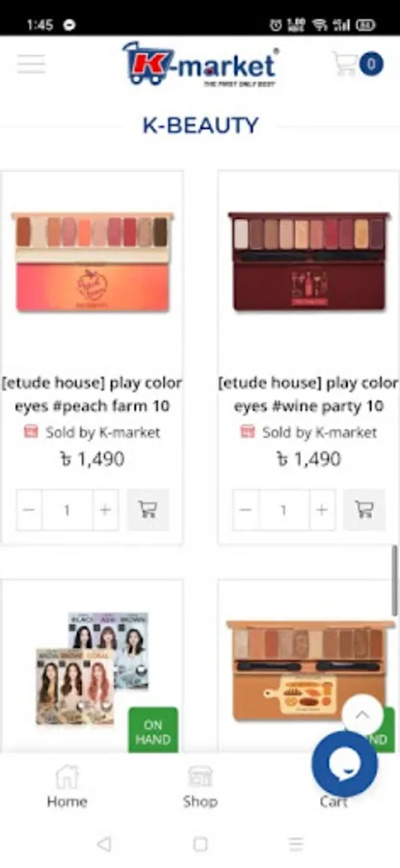400x868 pixels.
Task: Decrease peach farm quantity with minus
Action: click(x=29, y=510)
